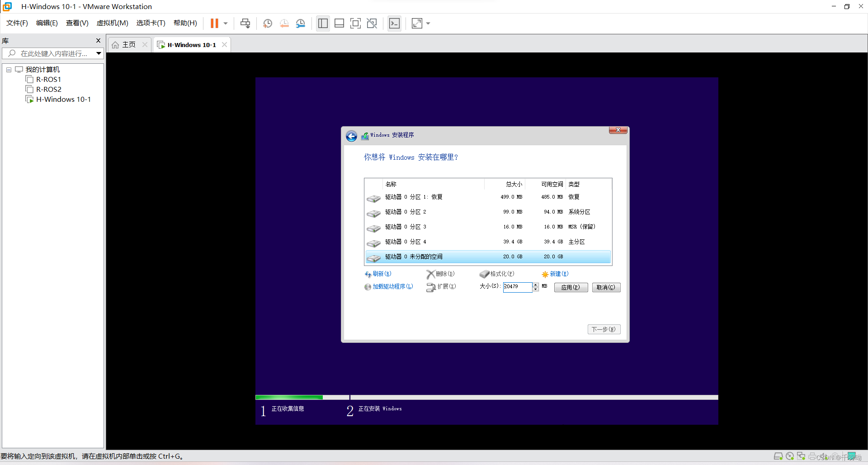Click the CD/DVD drive status icon

[790, 456]
